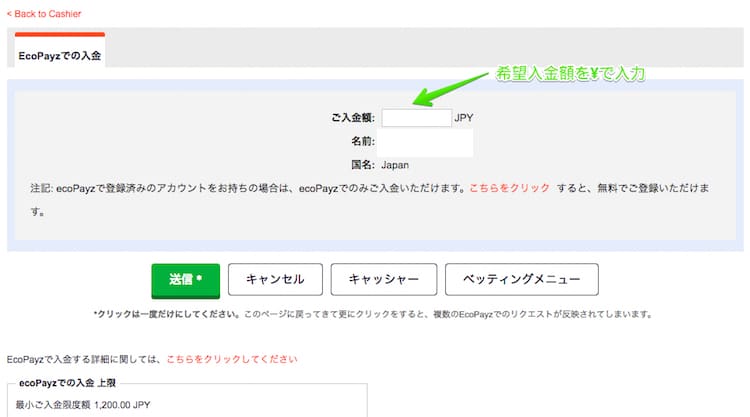Viewport: 750px width, 417px height.
Task: Click the 国名 label
Action: coord(362,165)
